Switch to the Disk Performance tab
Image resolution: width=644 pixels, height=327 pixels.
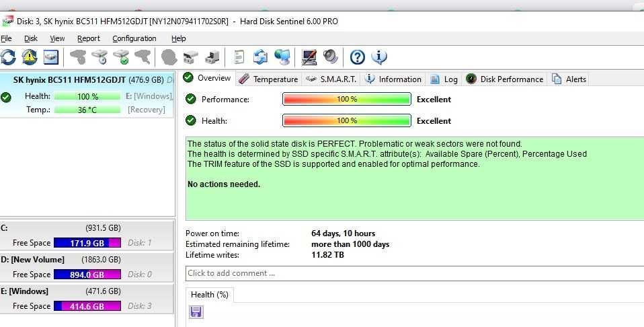[505, 79]
